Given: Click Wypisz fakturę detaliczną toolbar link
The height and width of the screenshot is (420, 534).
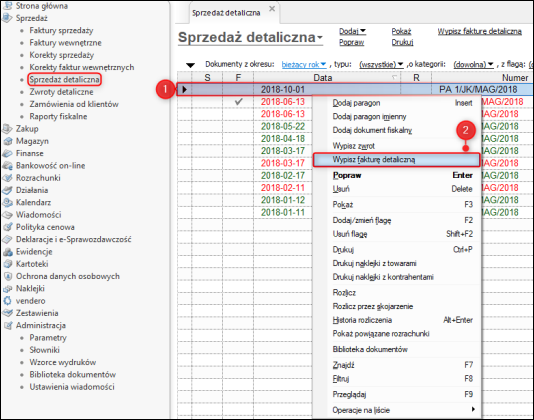Looking at the screenshot, I should tap(480, 31).
